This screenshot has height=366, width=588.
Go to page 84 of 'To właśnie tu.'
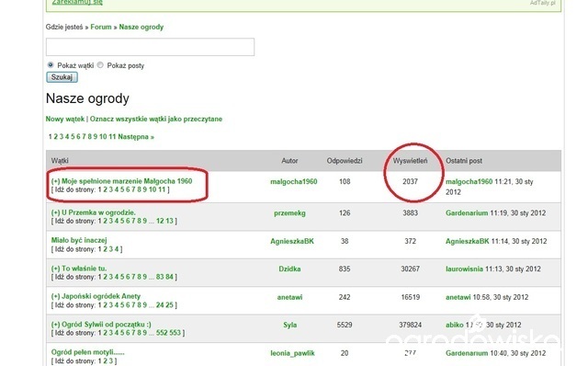pos(169,277)
